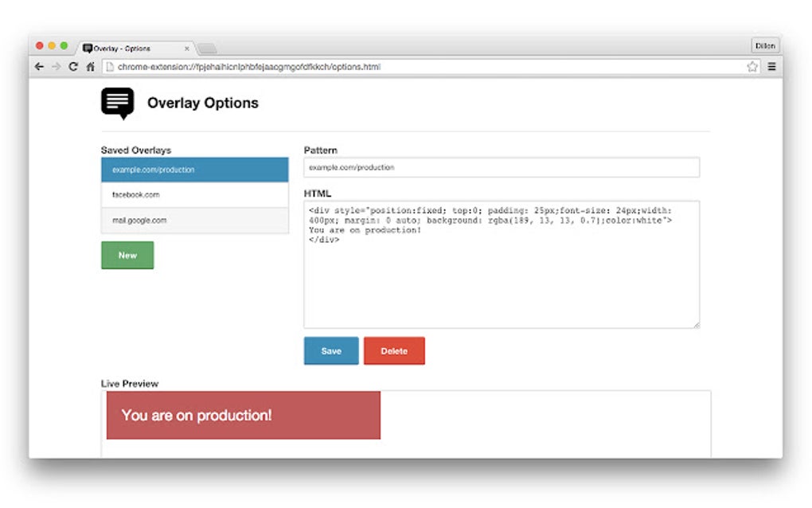Click inside the HTML textarea
This screenshot has height=508, width=812.
[500, 263]
